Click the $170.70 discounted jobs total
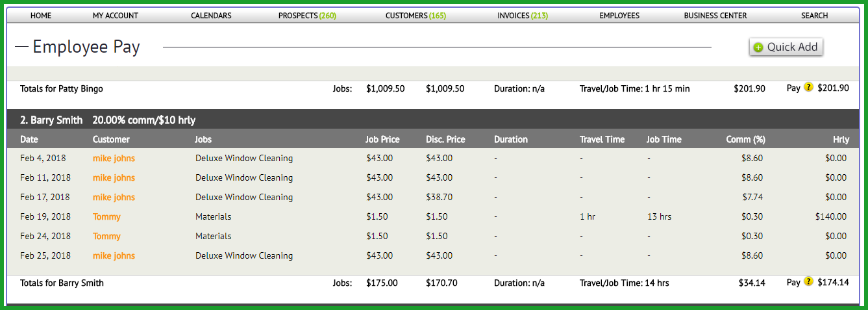Screen dimensions: 868x310 (442, 283)
